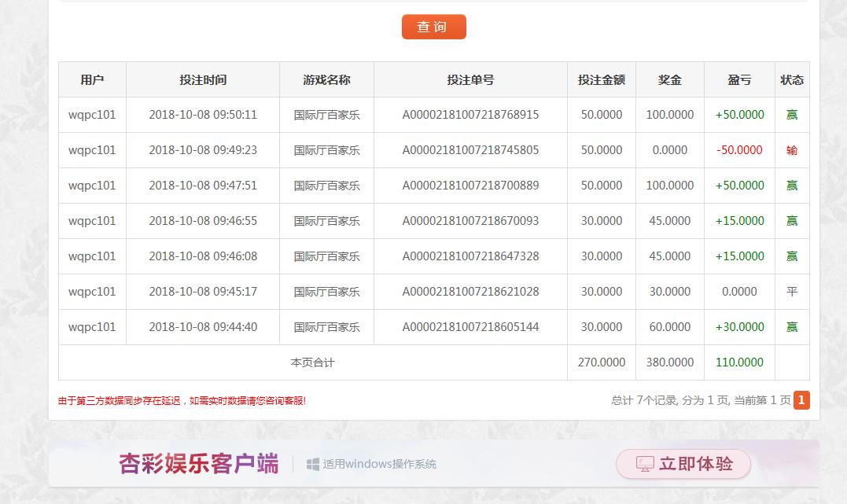Go to page 1 in pagination
Image resolution: width=847 pixels, height=504 pixels.
(801, 400)
